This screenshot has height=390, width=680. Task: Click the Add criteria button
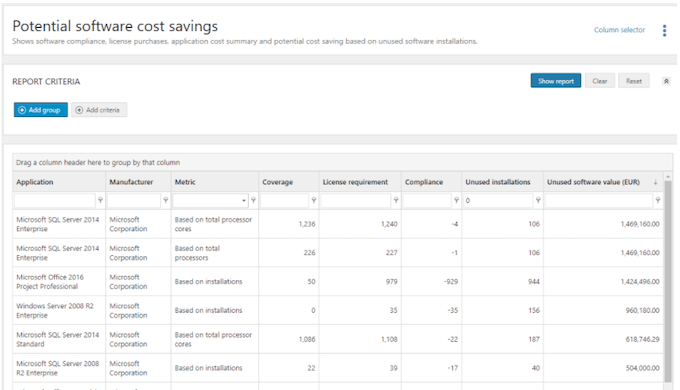(x=99, y=110)
